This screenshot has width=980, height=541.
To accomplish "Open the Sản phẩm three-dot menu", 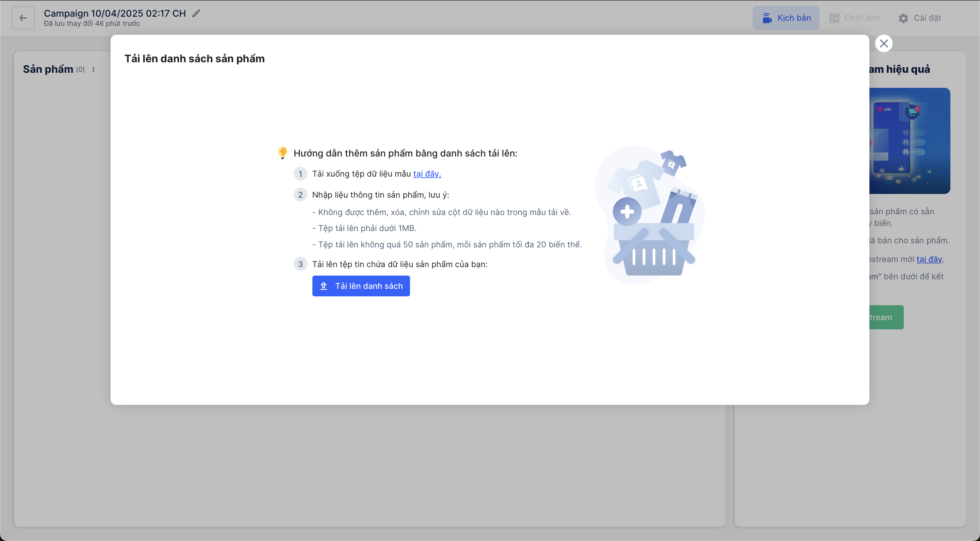I will [93, 70].
